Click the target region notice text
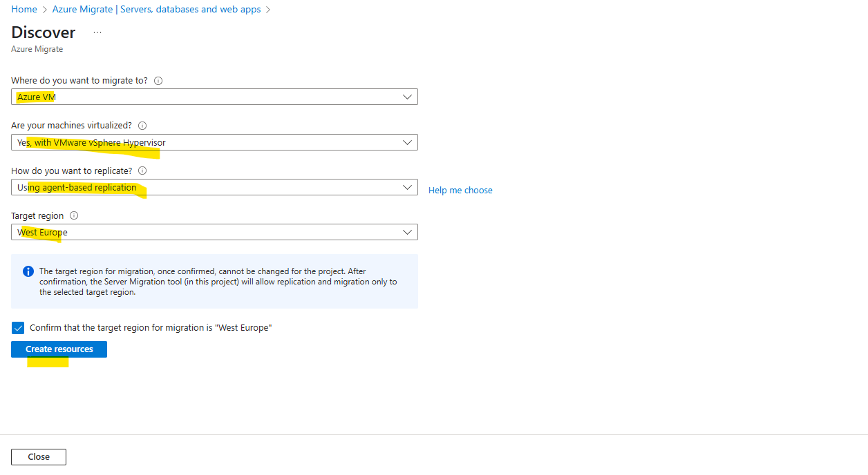868x475 pixels. pos(218,282)
